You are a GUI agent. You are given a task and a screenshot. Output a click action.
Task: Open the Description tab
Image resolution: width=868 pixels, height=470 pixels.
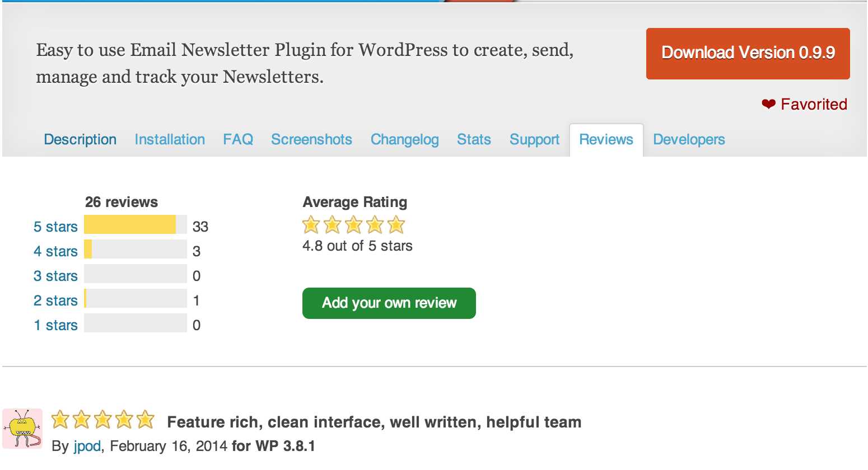(80, 139)
